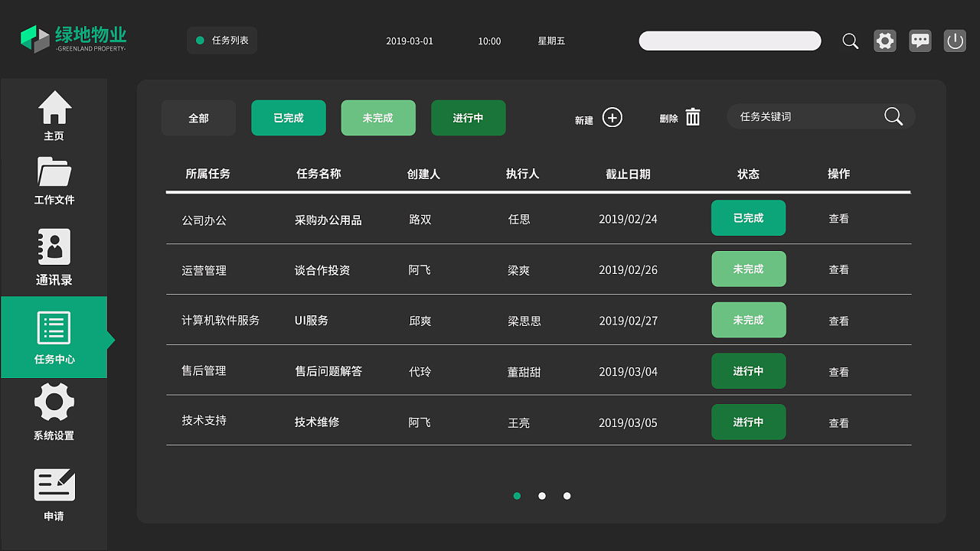
Task: Open 系统设置 gear in sidebar
Action: pos(54,402)
